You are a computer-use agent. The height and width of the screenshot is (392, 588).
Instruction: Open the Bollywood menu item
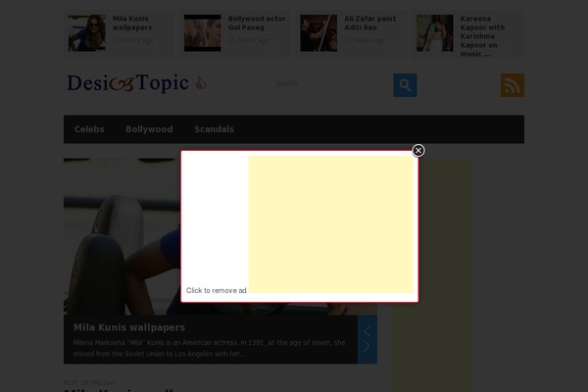click(x=149, y=129)
